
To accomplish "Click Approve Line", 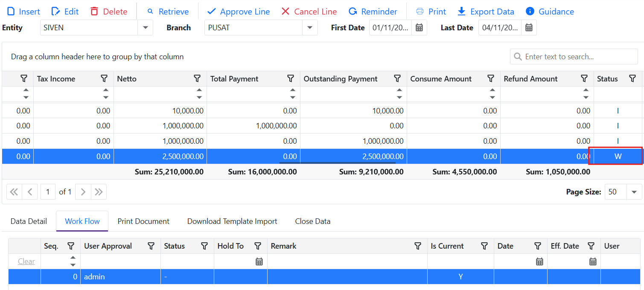I will pyautogui.click(x=238, y=12).
